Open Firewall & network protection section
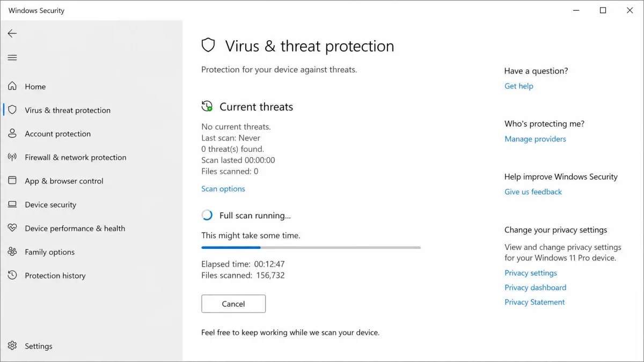Screen dimensions: 644x362 click(76, 157)
